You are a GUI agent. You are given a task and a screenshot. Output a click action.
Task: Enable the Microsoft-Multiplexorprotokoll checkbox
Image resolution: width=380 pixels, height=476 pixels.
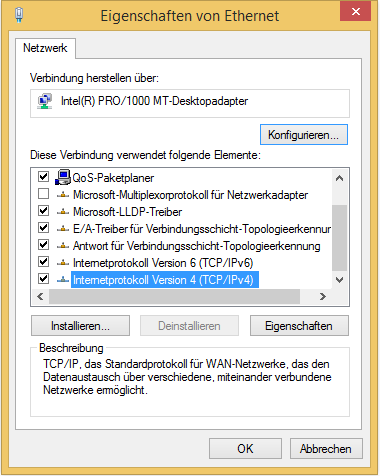tap(43, 193)
